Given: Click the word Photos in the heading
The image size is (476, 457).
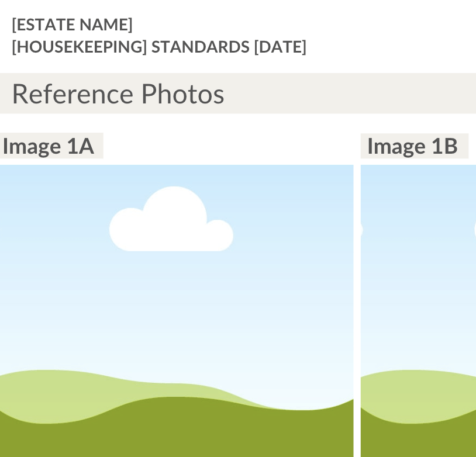Looking at the screenshot, I should click(x=182, y=94).
